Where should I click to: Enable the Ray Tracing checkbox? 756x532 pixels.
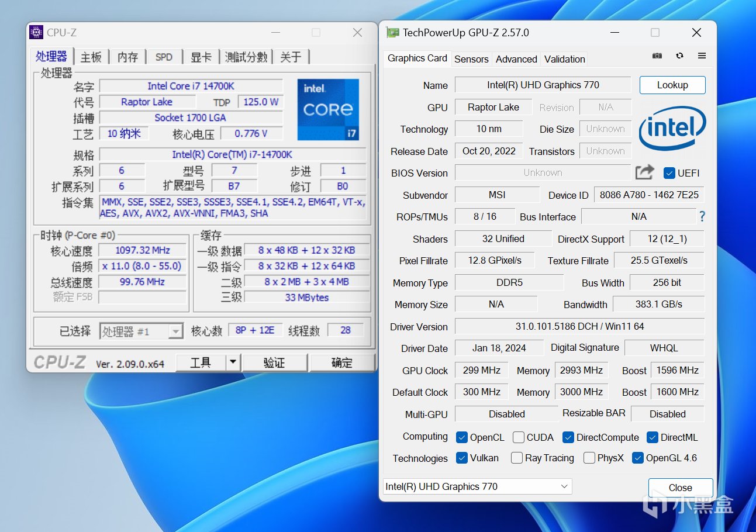(517, 458)
